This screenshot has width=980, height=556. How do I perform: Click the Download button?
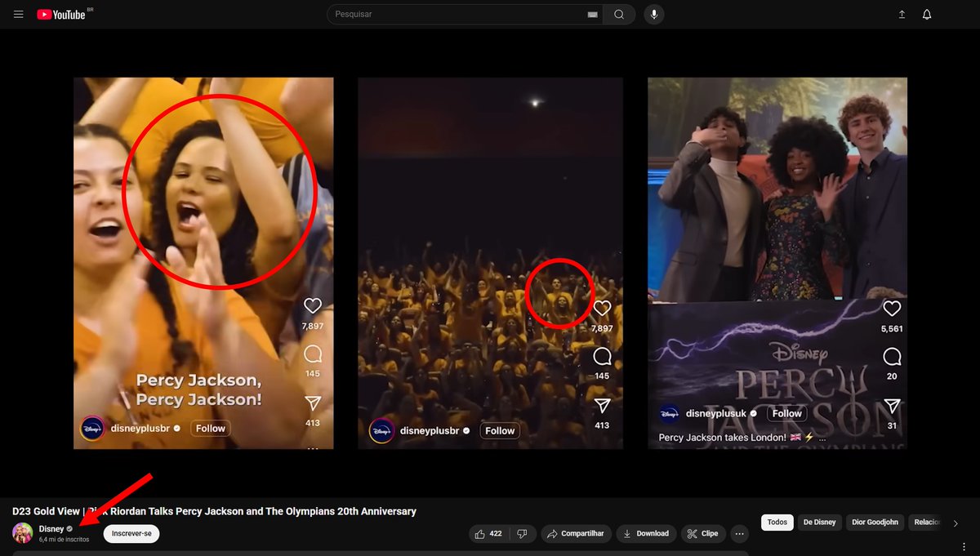click(x=646, y=534)
